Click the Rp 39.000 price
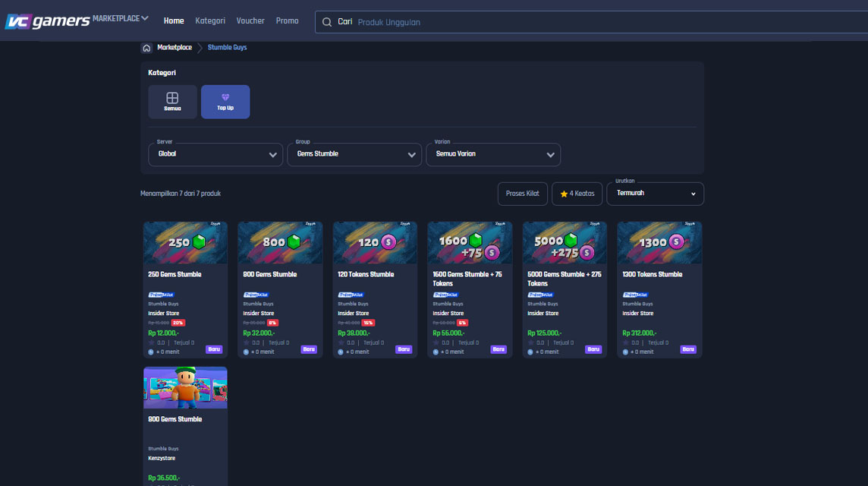 point(354,333)
